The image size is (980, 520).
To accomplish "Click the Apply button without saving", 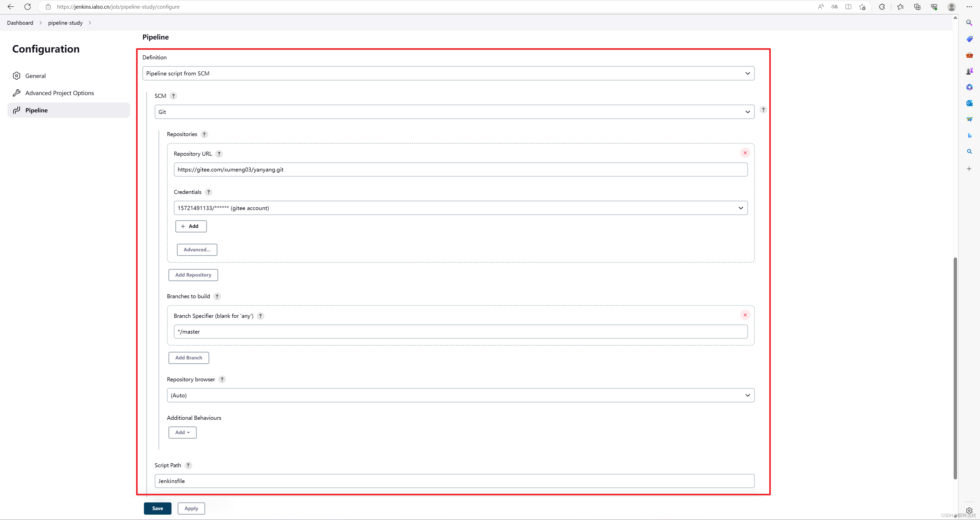I will coord(191,508).
